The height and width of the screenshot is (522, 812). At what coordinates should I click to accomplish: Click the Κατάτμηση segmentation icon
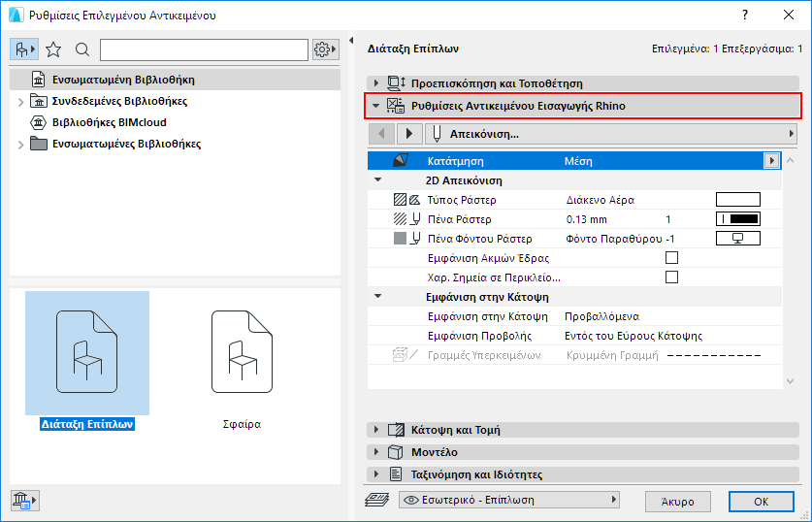(x=401, y=160)
